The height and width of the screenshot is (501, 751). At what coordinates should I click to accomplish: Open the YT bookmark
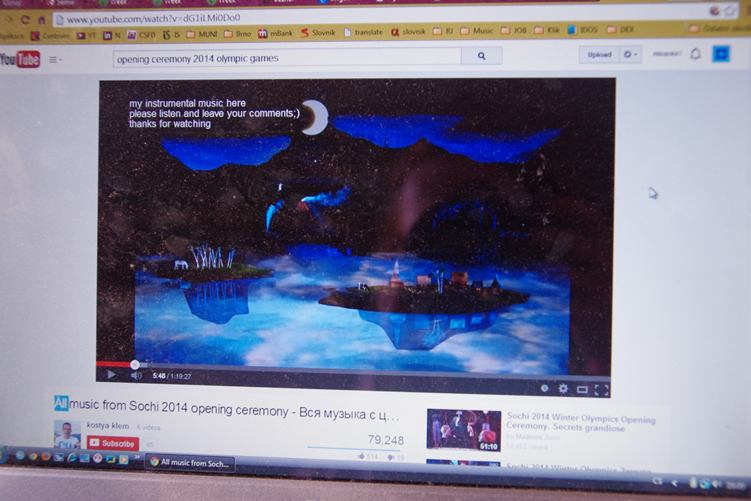tap(84, 35)
